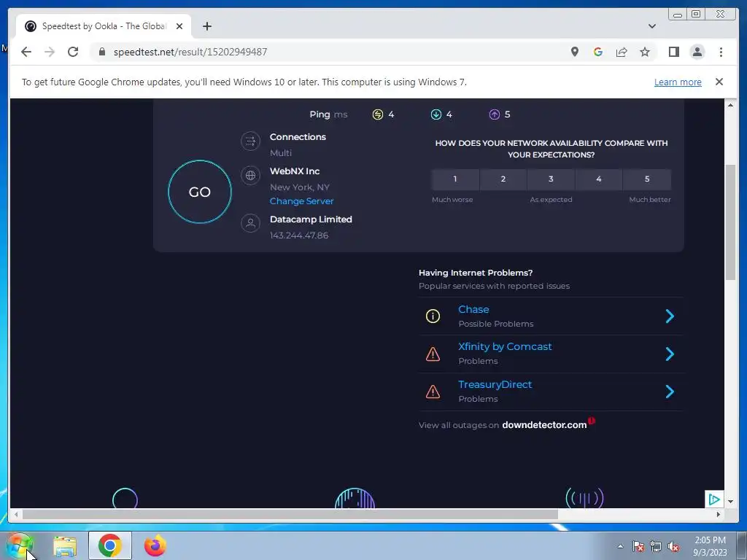Click the AdChoices icon
The image size is (747, 560).
[x=713, y=499]
